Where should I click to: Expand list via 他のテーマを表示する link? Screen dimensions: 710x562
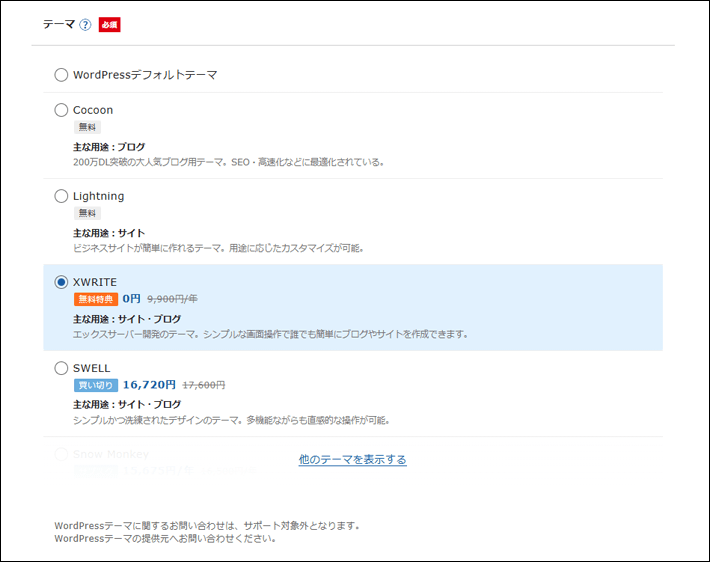[352, 460]
